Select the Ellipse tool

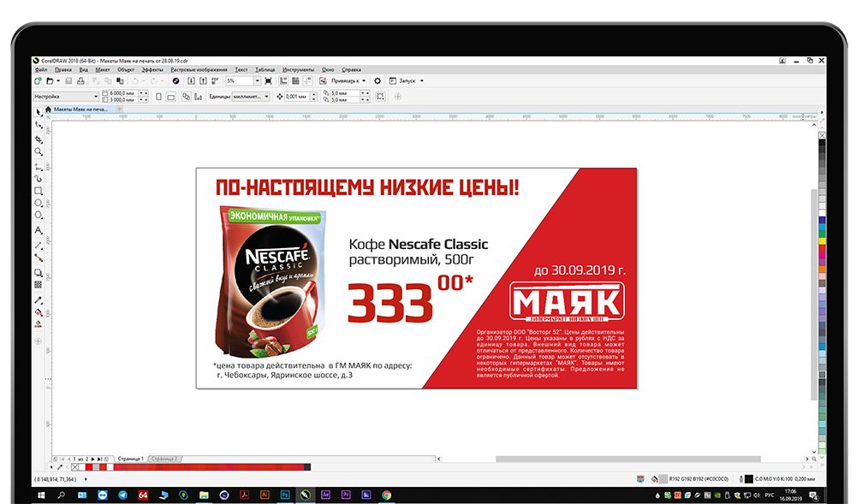tap(38, 204)
